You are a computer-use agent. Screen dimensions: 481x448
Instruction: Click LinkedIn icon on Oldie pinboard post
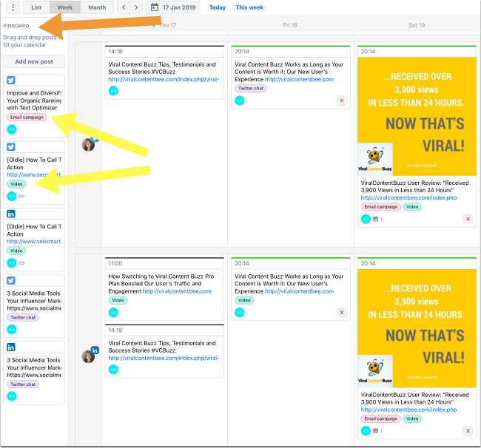pyautogui.click(x=11, y=214)
